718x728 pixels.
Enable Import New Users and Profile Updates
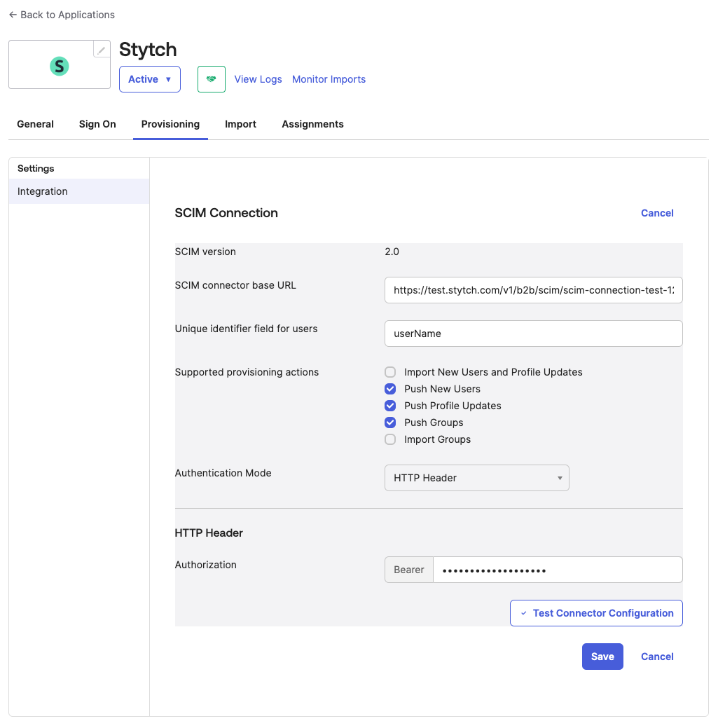click(x=389, y=372)
